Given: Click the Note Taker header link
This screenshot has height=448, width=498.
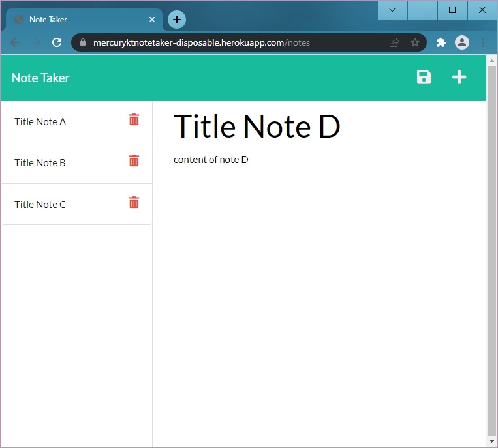Looking at the screenshot, I should pos(40,78).
